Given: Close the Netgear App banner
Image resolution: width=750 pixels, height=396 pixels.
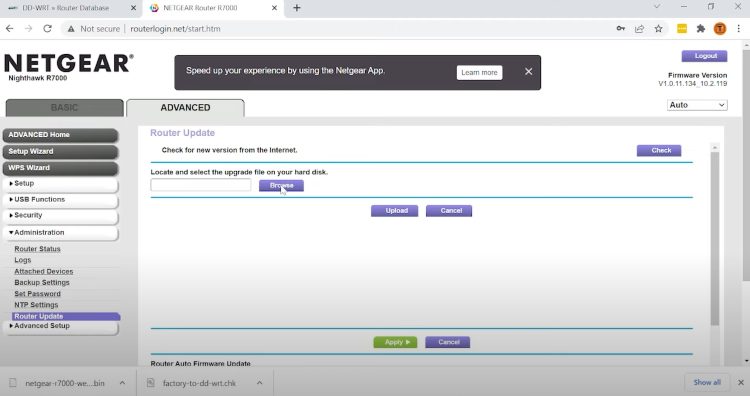Looking at the screenshot, I should [529, 71].
